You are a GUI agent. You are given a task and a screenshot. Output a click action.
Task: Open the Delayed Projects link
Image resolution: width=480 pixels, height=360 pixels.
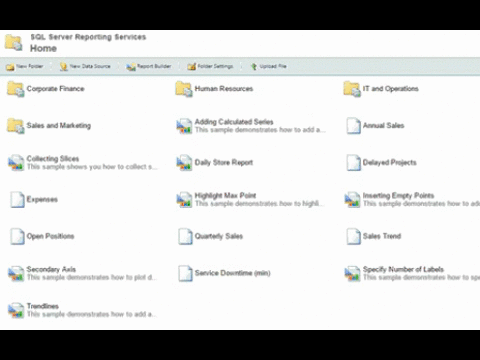(389, 163)
